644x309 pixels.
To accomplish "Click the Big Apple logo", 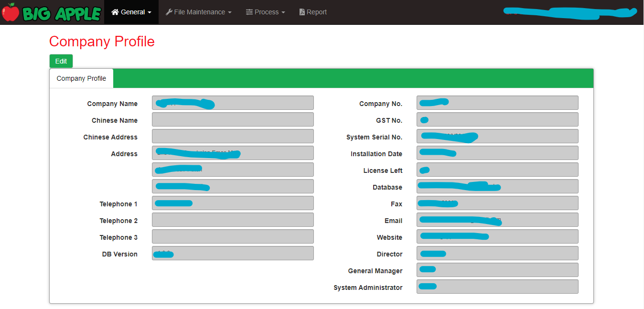I will coord(52,12).
